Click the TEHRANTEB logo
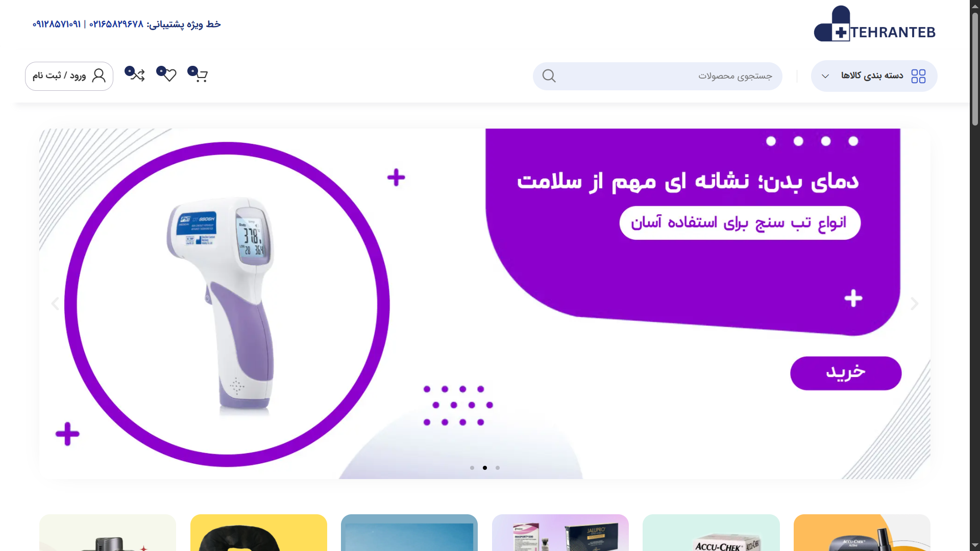The width and height of the screenshot is (980, 551). 875,24
